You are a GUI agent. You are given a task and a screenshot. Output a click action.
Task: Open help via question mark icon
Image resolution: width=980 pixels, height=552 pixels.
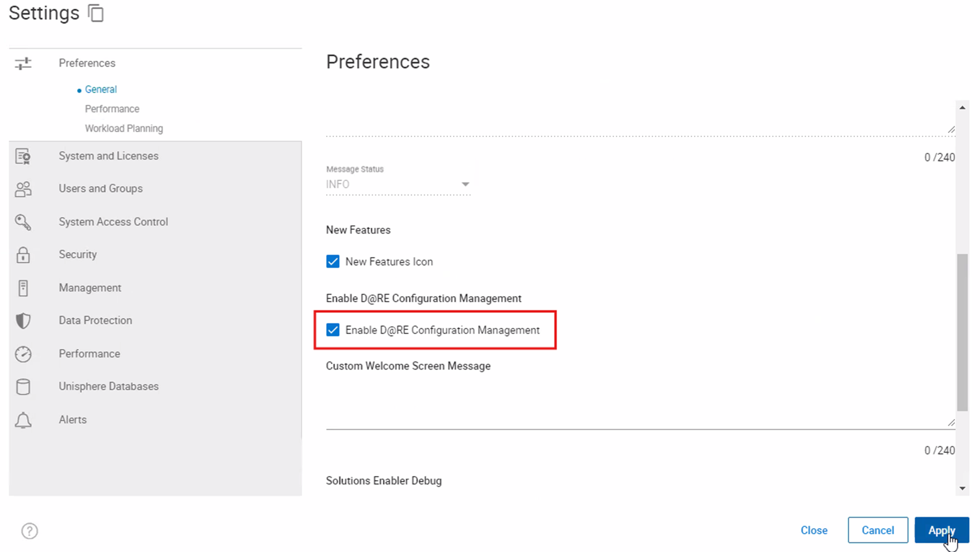coord(30,531)
